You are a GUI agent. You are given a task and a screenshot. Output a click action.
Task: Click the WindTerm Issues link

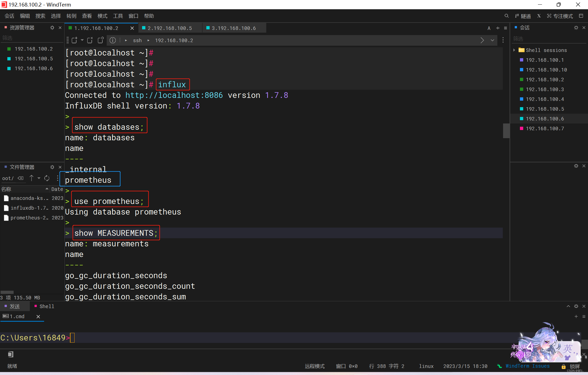tap(527, 366)
